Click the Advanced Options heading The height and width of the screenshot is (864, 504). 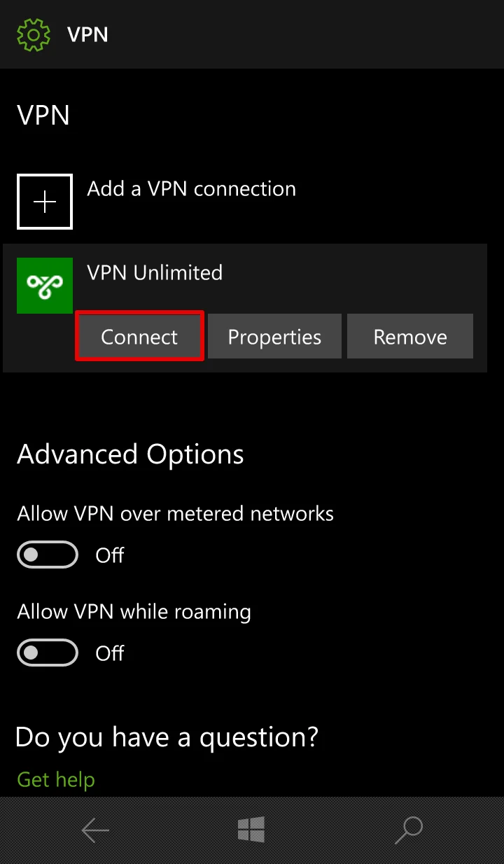point(130,454)
